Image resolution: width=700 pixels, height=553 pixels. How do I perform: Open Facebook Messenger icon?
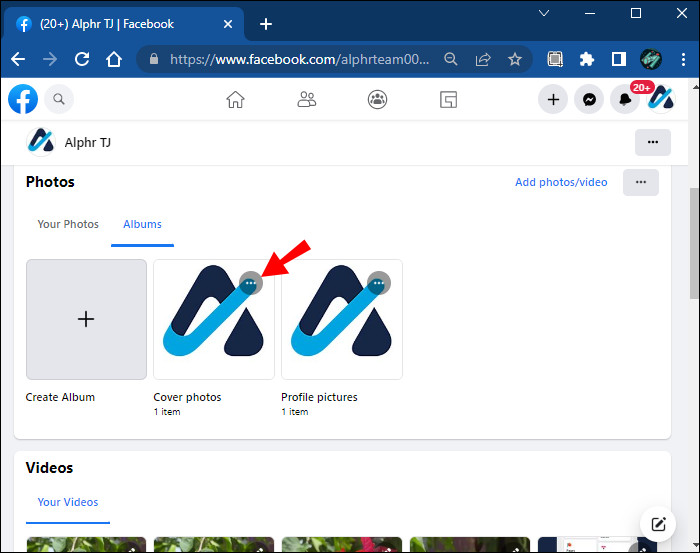(589, 99)
